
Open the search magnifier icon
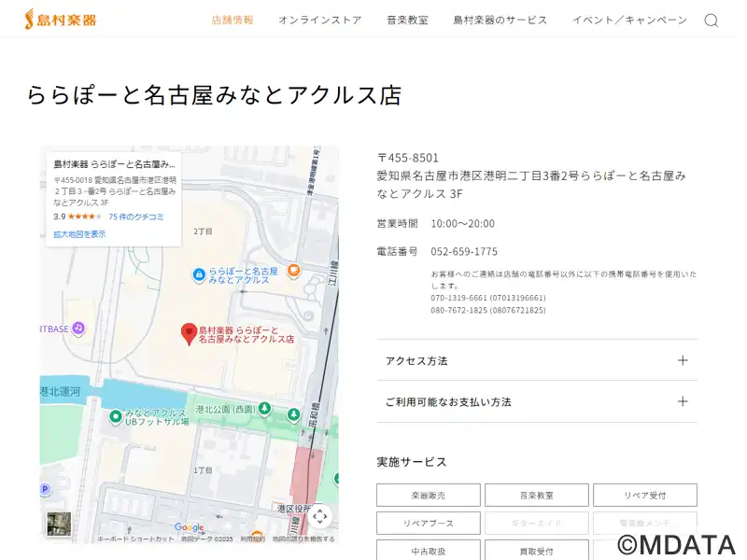[712, 21]
